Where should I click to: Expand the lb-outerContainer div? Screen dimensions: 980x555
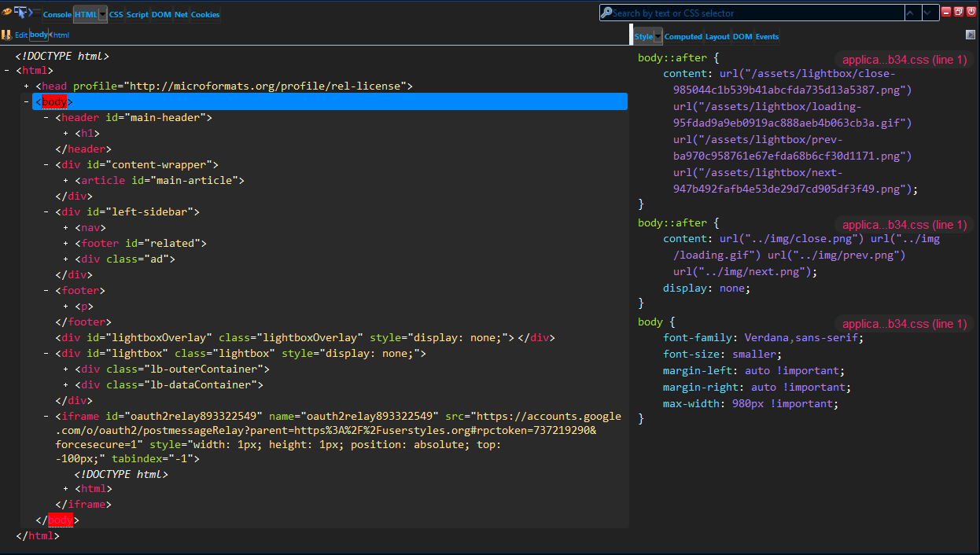[x=66, y=369]
